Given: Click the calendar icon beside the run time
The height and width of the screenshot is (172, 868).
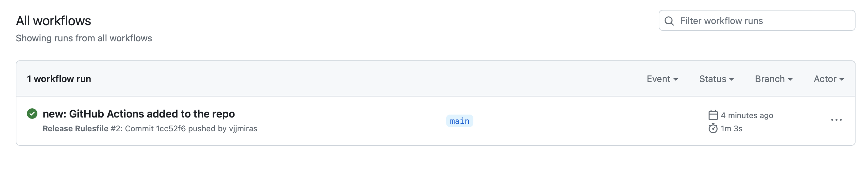Looking at the screenshot, I should [x=713, y=115].
